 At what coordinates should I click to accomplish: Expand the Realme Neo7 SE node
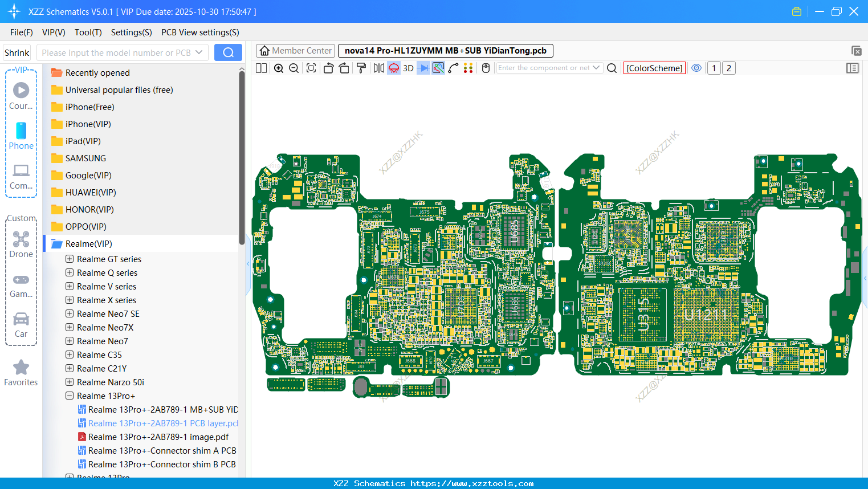tap(70, 313)
